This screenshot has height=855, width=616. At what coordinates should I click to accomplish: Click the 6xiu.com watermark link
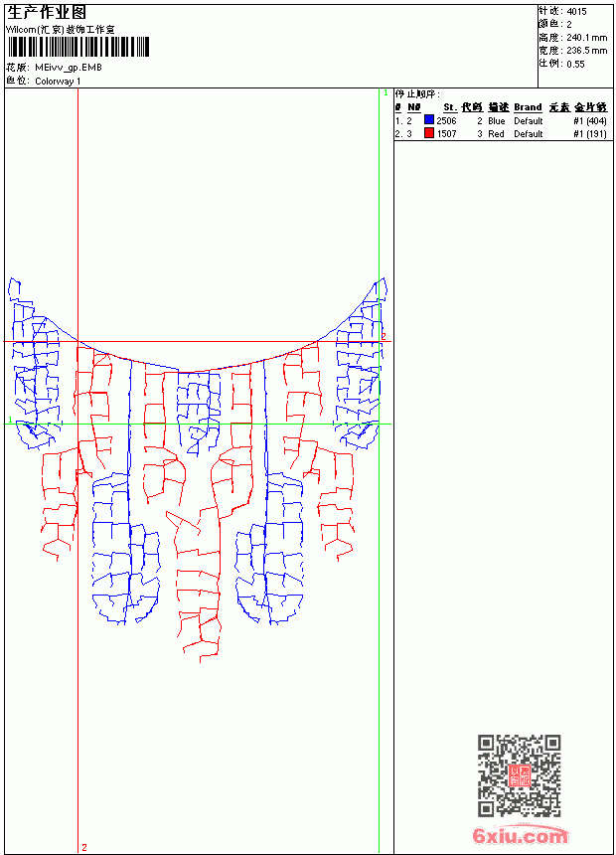coord(520,835)
